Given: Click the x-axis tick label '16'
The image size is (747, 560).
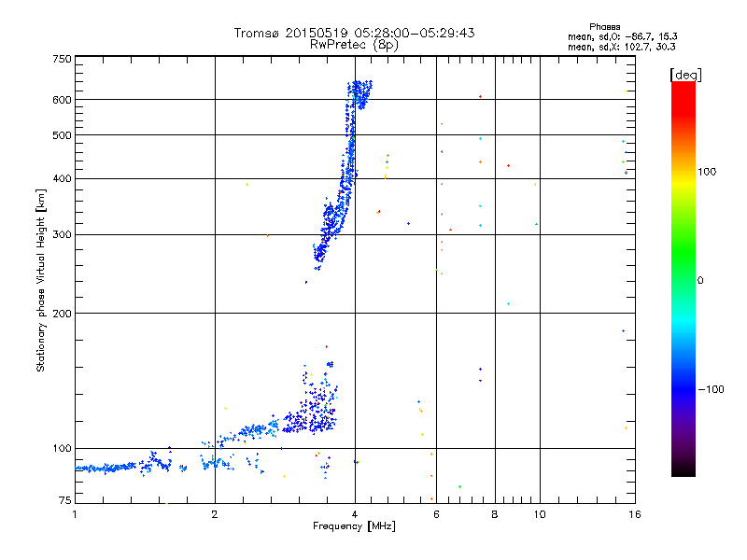Looking at the screenshot, I should pos(635,514).
